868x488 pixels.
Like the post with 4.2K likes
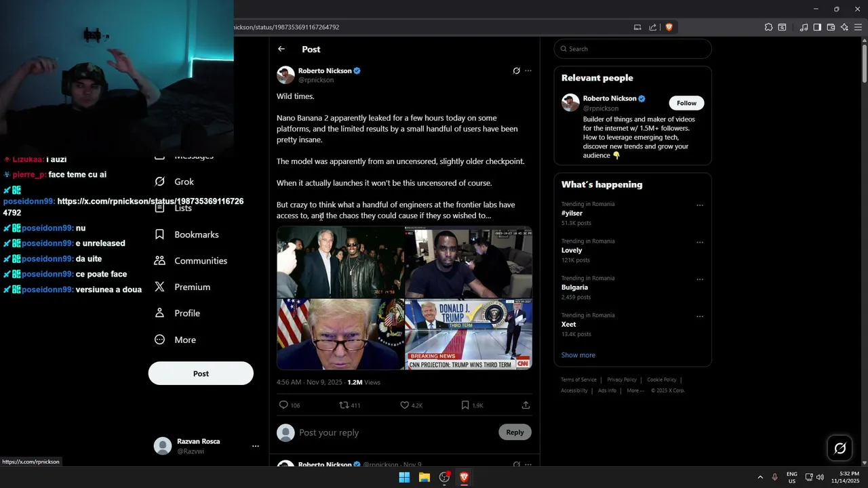point(412,405)
